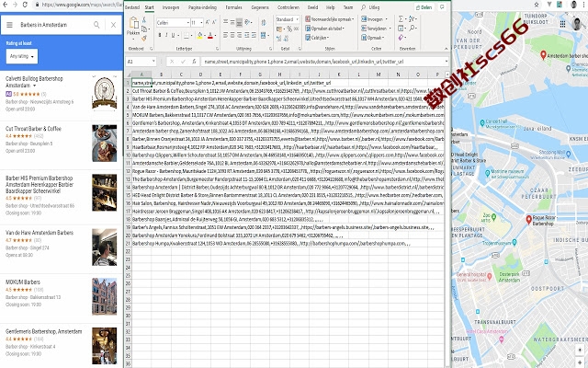Image resolution: width=588 pixels, height=368 pixels.
Task: Open Google Maps hamburger menu
Action: 10,25
